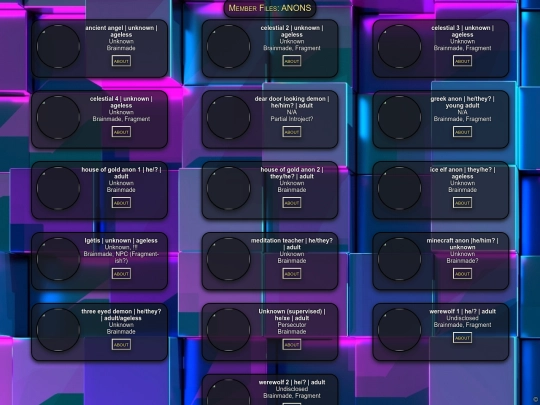
Task: Click dear door looking demon avatar
Action: 229,117
